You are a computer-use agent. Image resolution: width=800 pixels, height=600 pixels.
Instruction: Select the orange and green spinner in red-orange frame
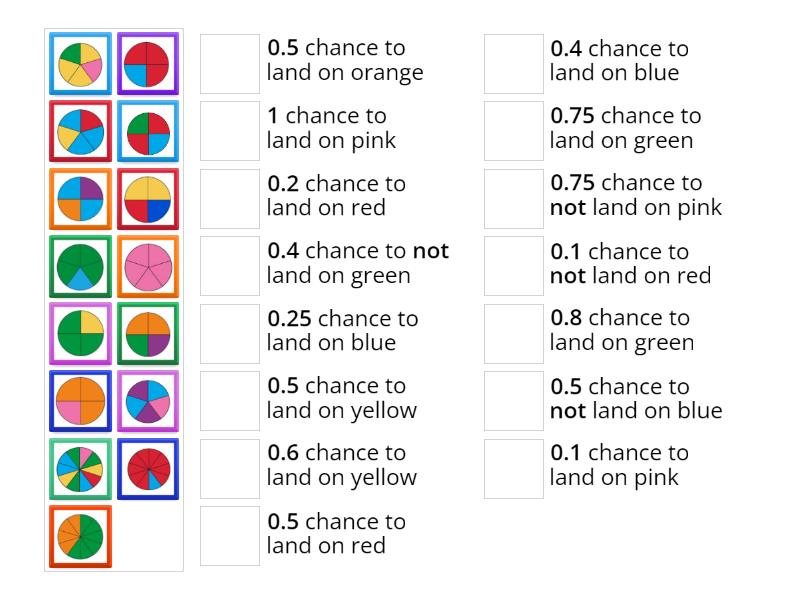[x=80, y=536]
